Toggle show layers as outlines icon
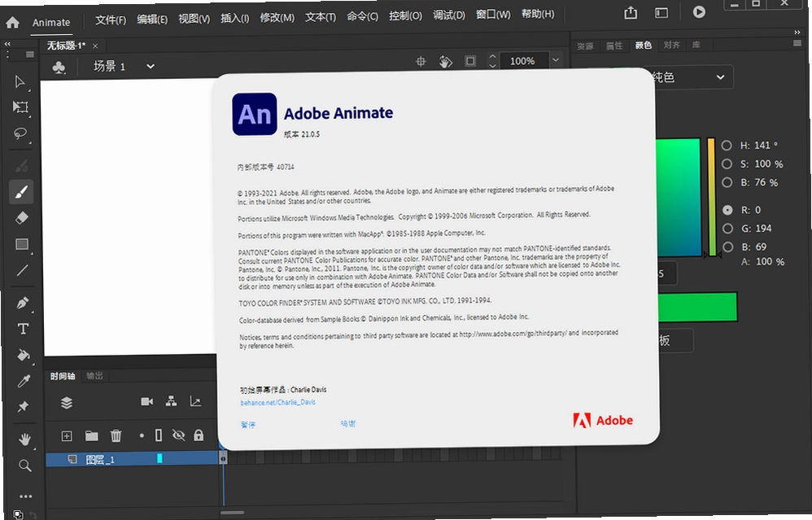 click(159, 435)
